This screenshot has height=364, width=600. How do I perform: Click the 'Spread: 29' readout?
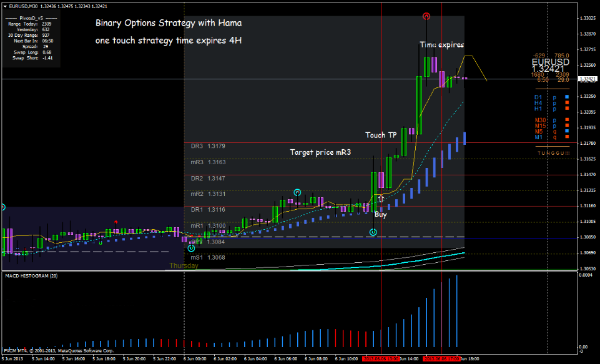pyautogui.click(x=35, y=47)
